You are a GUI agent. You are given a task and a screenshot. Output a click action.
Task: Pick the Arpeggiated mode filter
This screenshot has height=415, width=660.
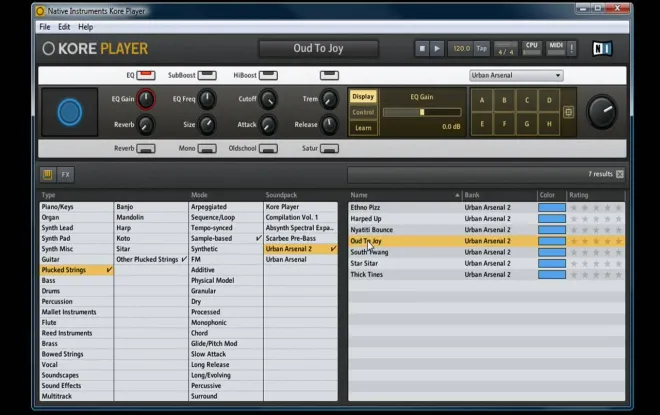point(226,207)
